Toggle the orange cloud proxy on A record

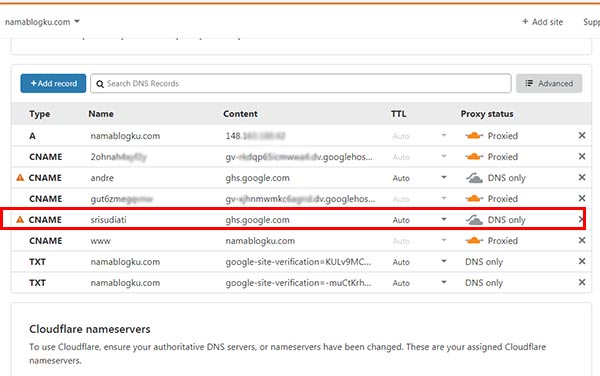tap(474, 136)
